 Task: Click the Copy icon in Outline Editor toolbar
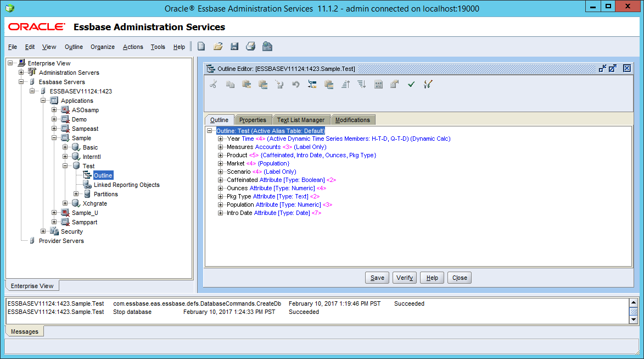coord(230,84)
